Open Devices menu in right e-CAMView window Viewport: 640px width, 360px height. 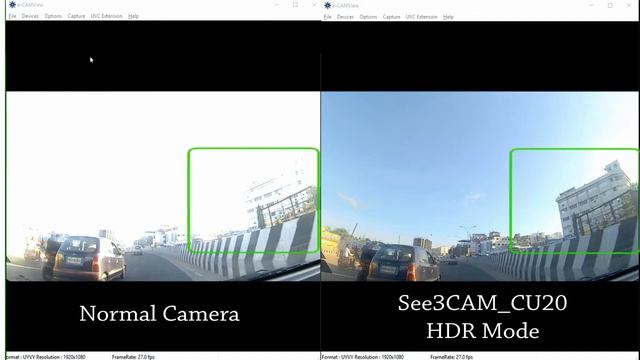[345, 17]
